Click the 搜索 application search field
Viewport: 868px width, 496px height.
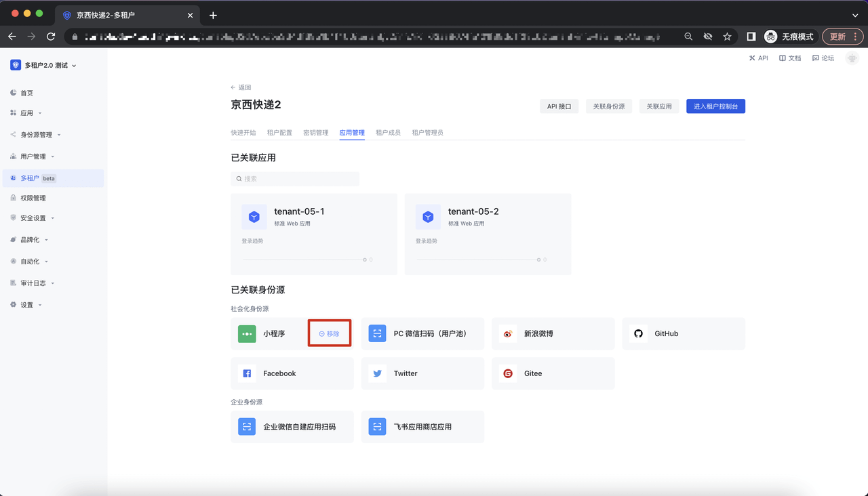click(295, 179)
